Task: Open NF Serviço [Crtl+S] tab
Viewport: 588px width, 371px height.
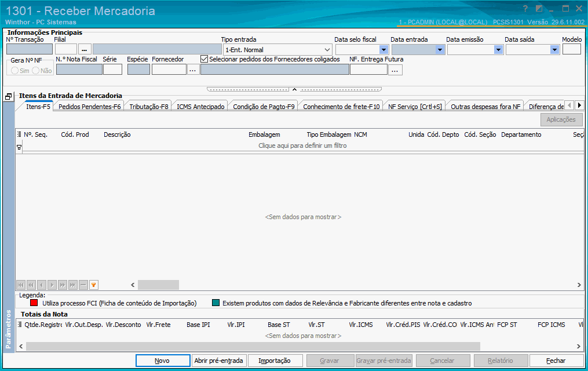Action: (x=415, y=107)
